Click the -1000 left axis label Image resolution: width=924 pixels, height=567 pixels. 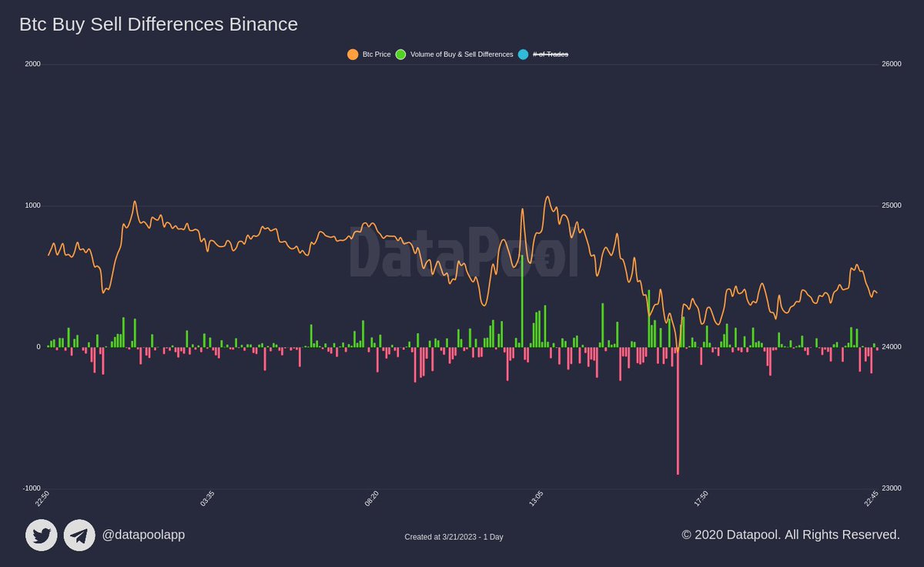(31, 489)
